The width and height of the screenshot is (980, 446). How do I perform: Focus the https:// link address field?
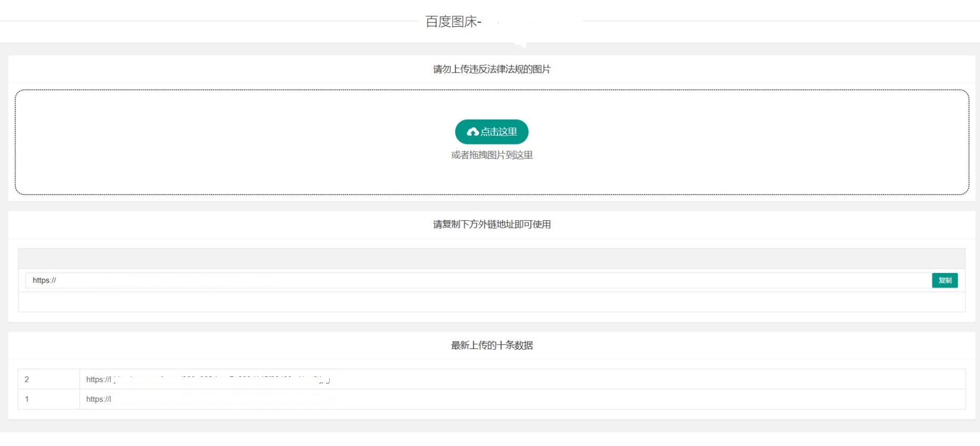coord(478,280)
